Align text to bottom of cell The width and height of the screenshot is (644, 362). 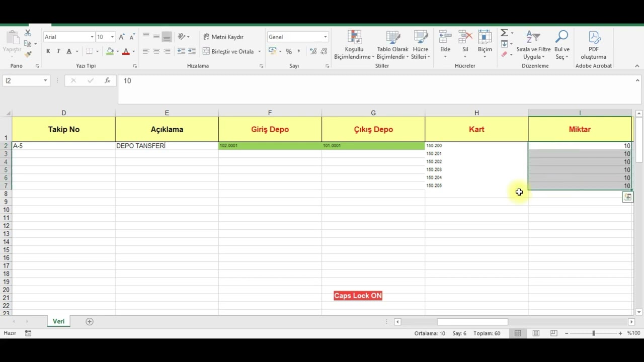[167, 37]
